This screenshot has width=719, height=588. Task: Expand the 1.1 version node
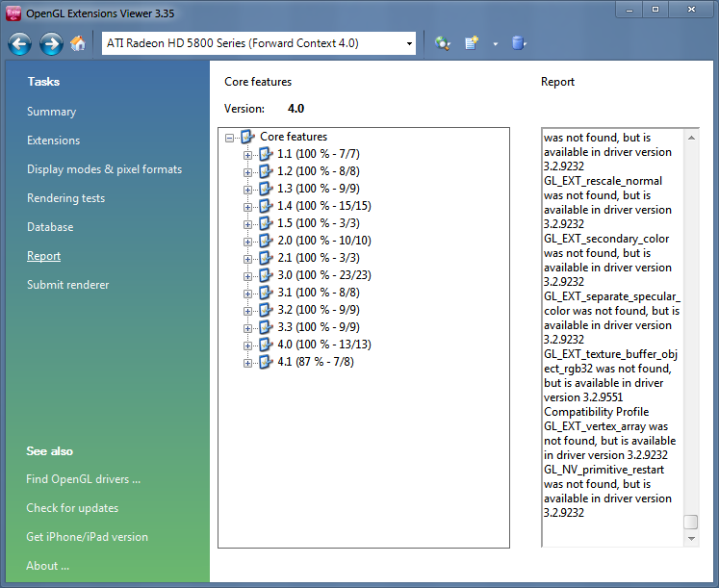coord(247,155)
